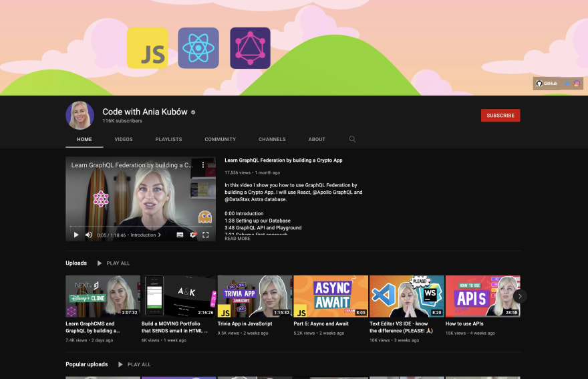The height and width of the screenshot is (379, 588).
Task: Click the Popular uploads section heading
Action: [87, 364]
